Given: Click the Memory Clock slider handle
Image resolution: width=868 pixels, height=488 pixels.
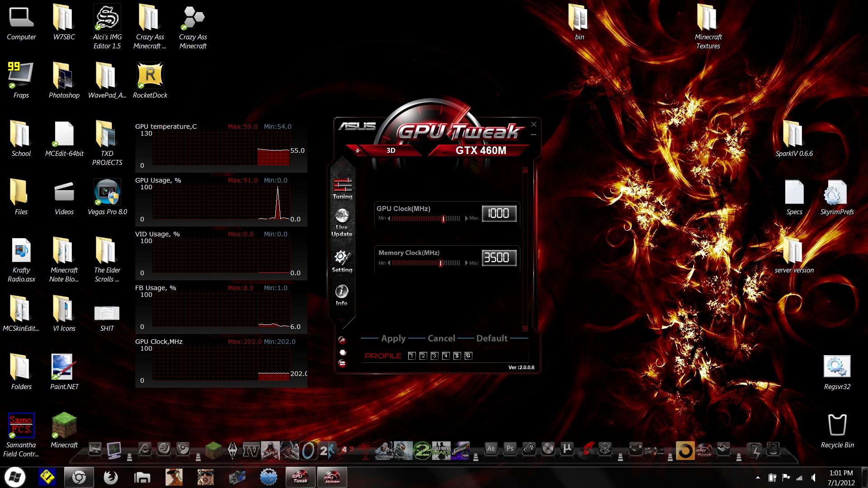Looking at the screenshot, I should tap(440, 263).
